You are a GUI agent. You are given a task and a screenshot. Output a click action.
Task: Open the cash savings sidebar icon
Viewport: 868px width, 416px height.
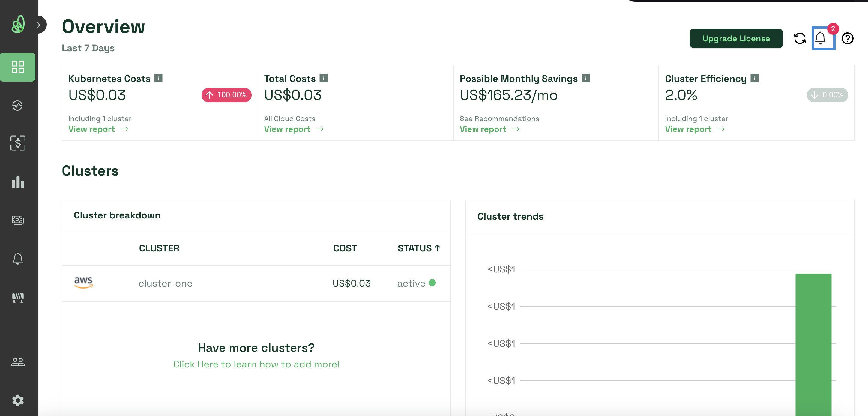pos(18,220)
